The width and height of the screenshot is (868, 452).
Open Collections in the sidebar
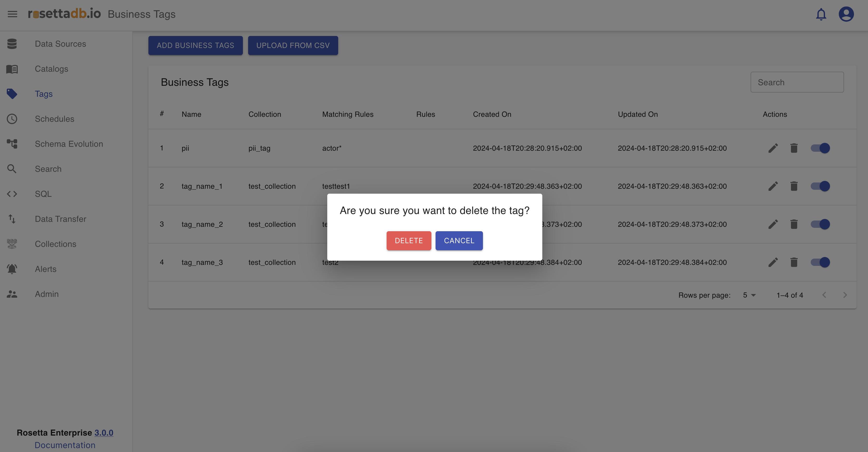pos(56,244)
